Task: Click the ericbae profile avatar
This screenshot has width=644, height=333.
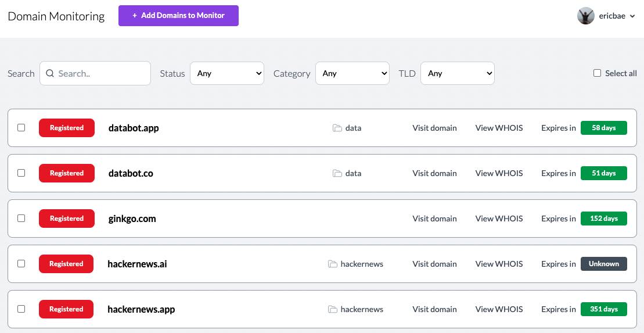Action: click(x=586, y=16)
